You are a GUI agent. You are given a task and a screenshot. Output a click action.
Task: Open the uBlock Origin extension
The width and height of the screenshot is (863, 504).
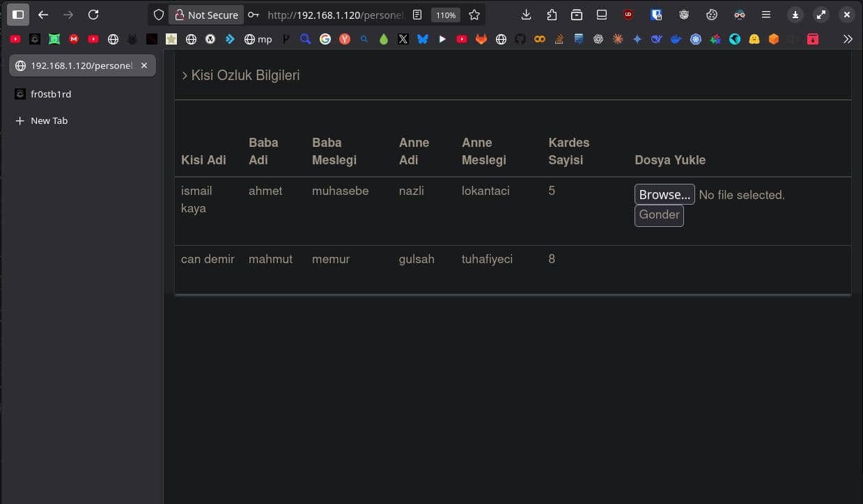point(628,15)
